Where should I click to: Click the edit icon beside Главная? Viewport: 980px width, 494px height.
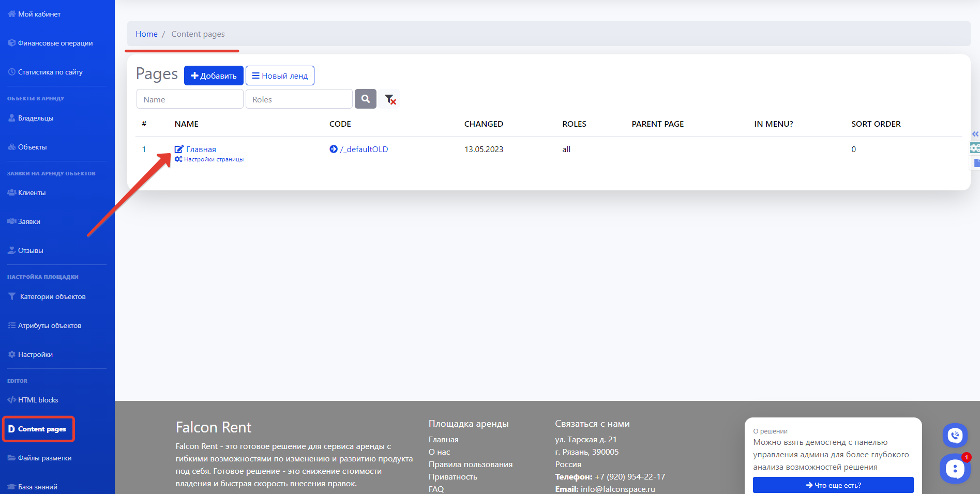pyautogui.click(x=179, y=149)
